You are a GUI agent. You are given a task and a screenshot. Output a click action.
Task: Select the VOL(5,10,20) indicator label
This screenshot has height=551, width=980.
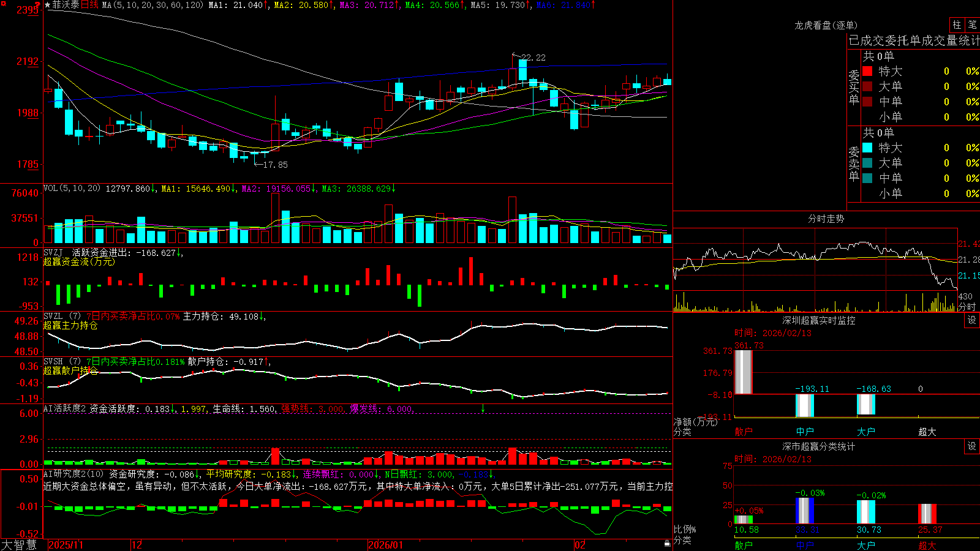pyautogui.click(x=72, y=189)
